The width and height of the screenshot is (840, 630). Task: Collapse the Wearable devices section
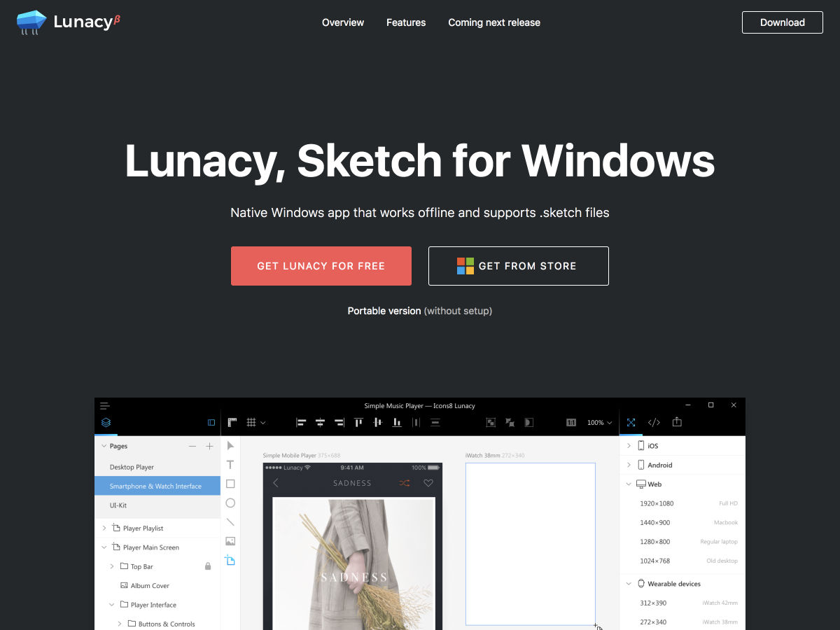tap(629, 583)
